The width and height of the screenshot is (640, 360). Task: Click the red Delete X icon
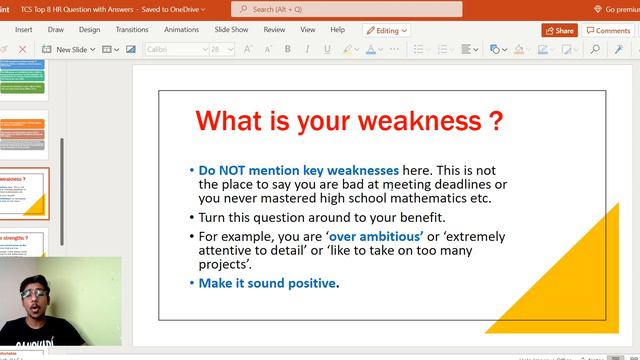tap(22, 50)
